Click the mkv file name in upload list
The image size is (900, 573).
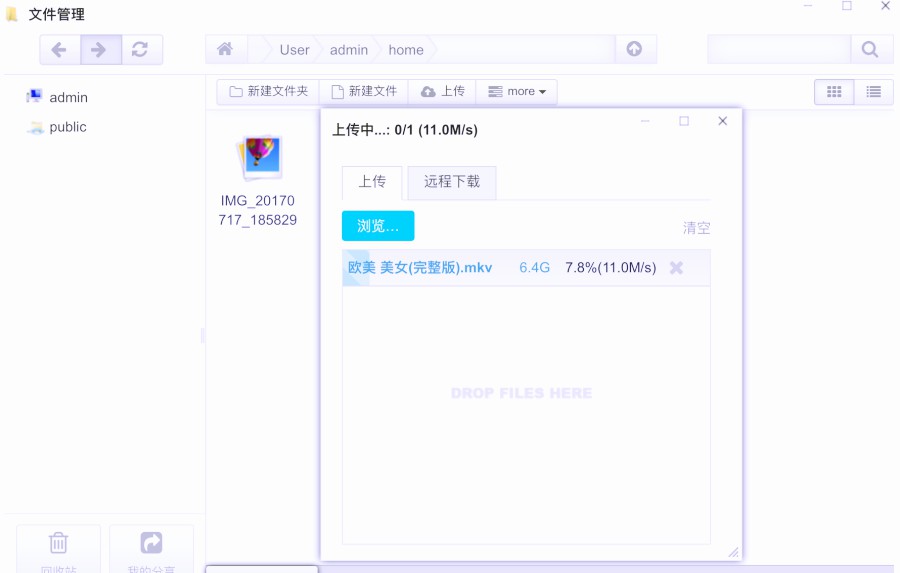[x=420, y=268]
